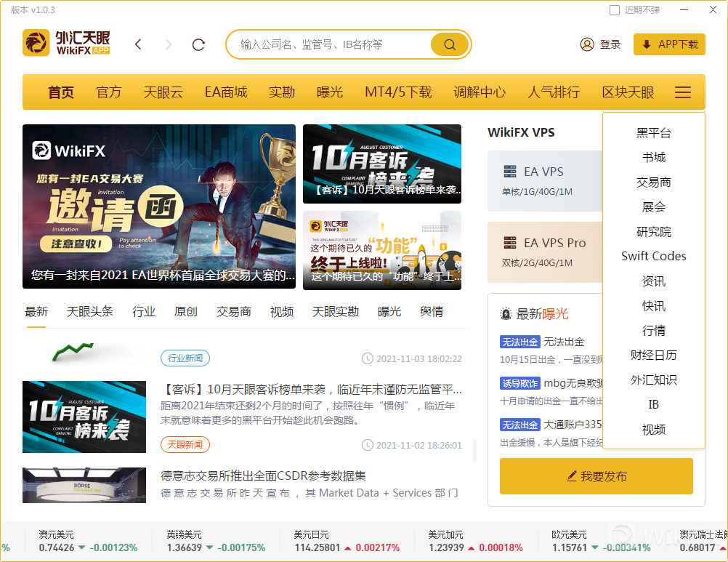Open the 曝光 navigation tab

(330, 92)
